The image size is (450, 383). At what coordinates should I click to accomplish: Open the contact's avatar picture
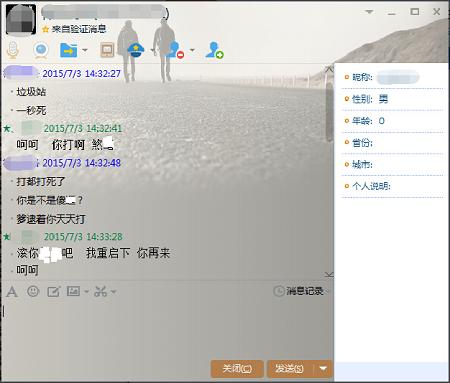(21, 19)
